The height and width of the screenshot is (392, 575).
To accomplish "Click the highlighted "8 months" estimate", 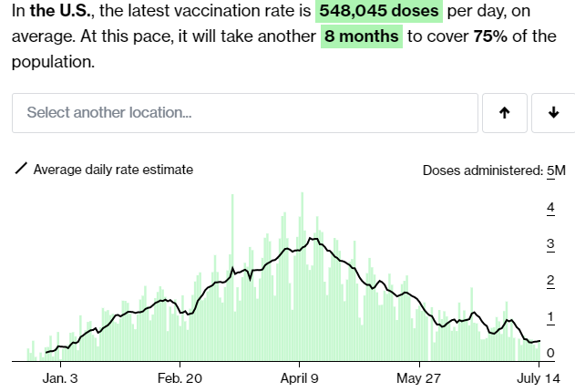I will coord(362,38).
